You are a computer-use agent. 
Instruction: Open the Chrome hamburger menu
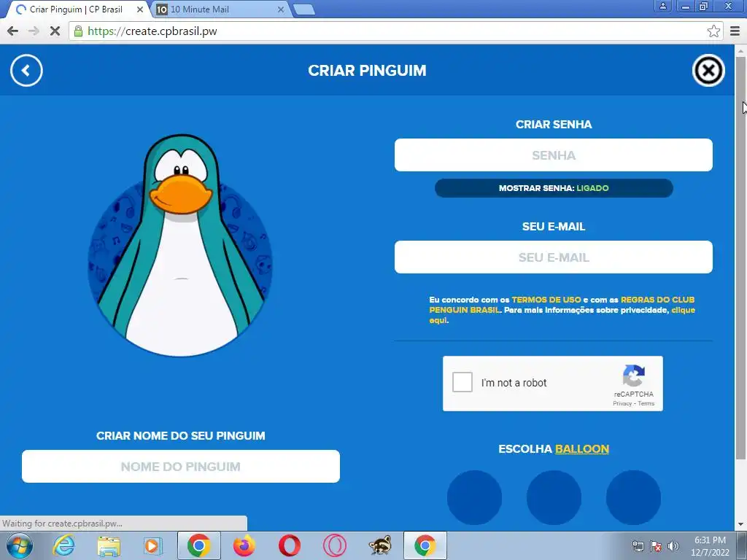pyautogui.click(x=735, y=31)
